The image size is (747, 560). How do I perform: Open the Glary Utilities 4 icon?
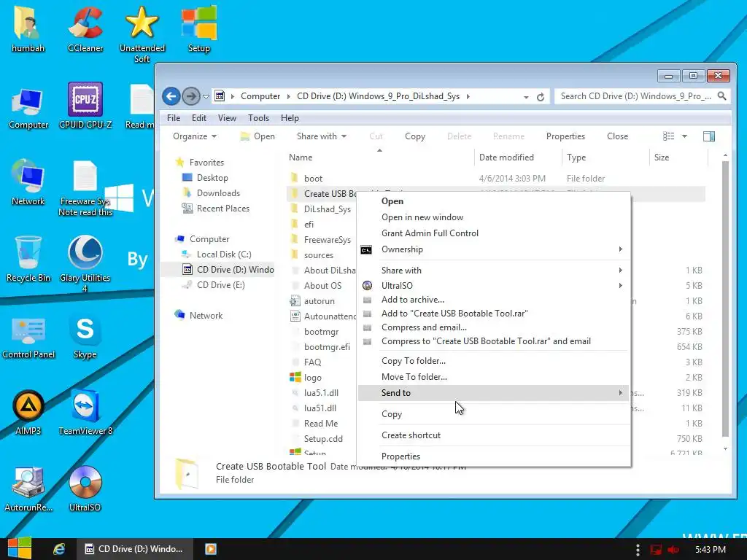[85, 264]
